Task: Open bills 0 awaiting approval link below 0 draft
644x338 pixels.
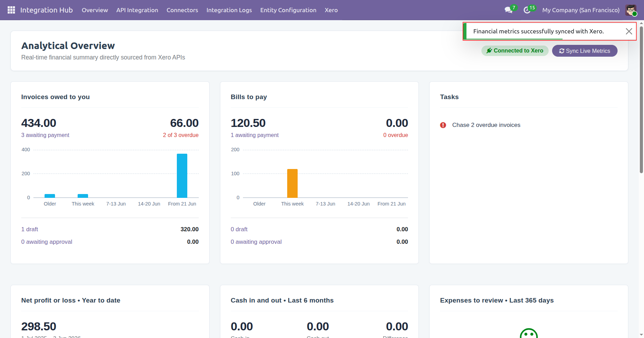Action: point(256,242)
